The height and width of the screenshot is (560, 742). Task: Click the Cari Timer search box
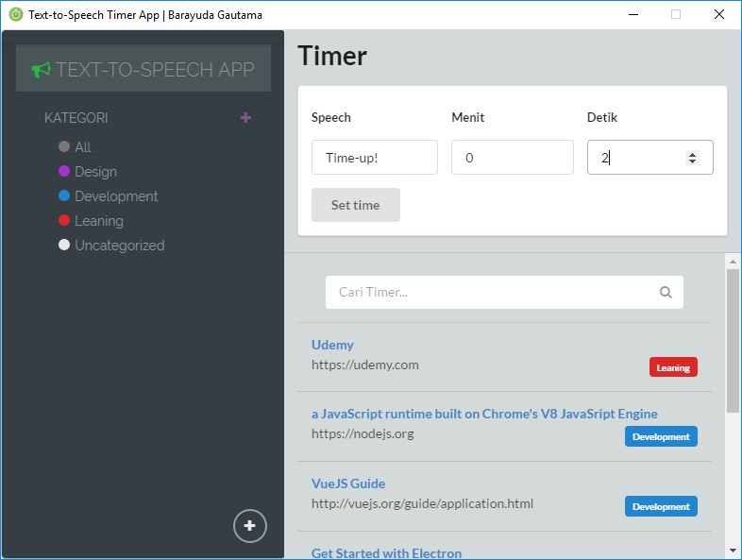(491, 293)
